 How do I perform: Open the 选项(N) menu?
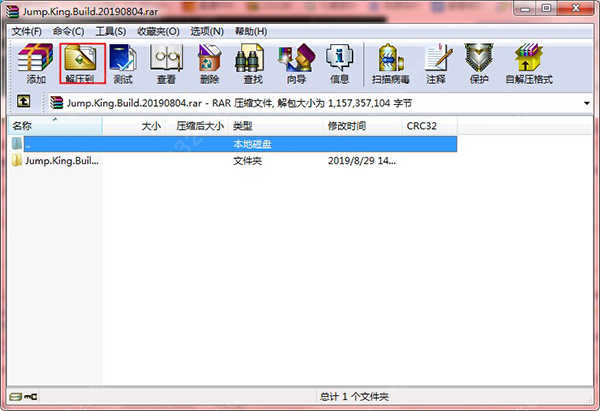point(207,32)
